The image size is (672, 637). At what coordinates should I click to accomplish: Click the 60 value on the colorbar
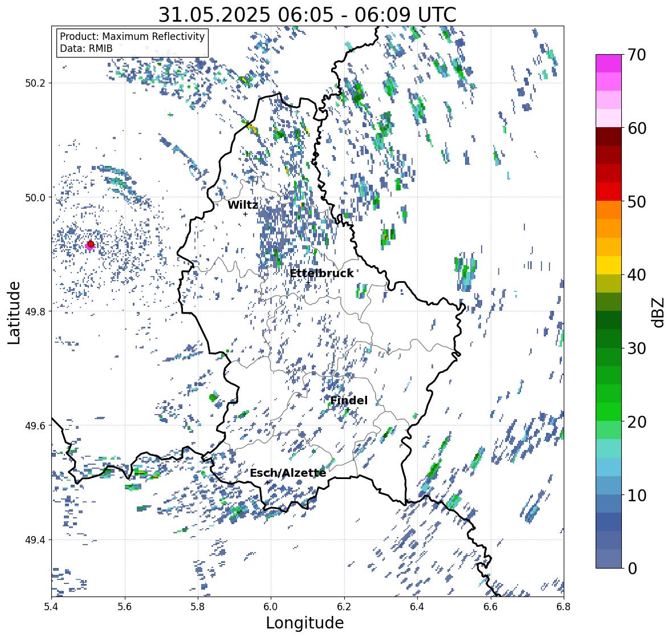(637, 128)
